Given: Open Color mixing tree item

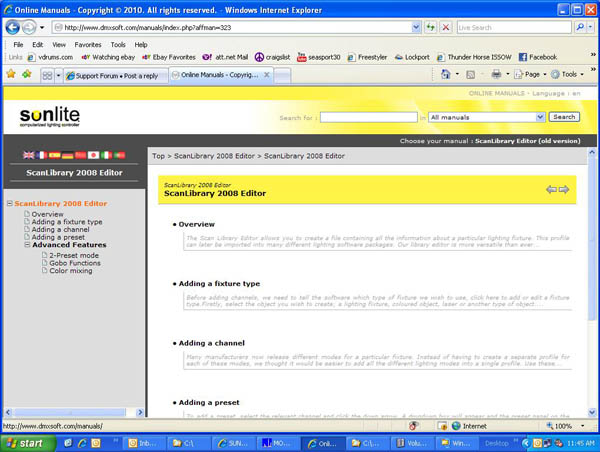Looking at the screenshot, I should click(71, 271).
